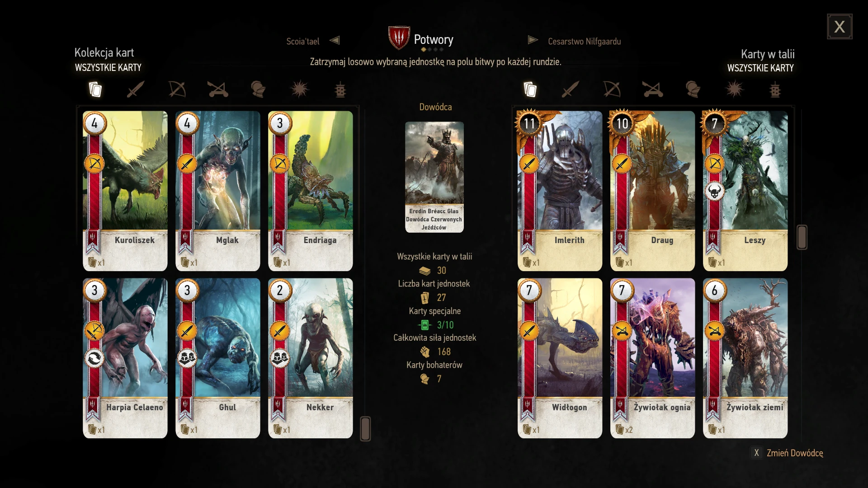Open Scoia'tael faction tab
The width and height of the screenshot is (868, 488).
(302, 41)
